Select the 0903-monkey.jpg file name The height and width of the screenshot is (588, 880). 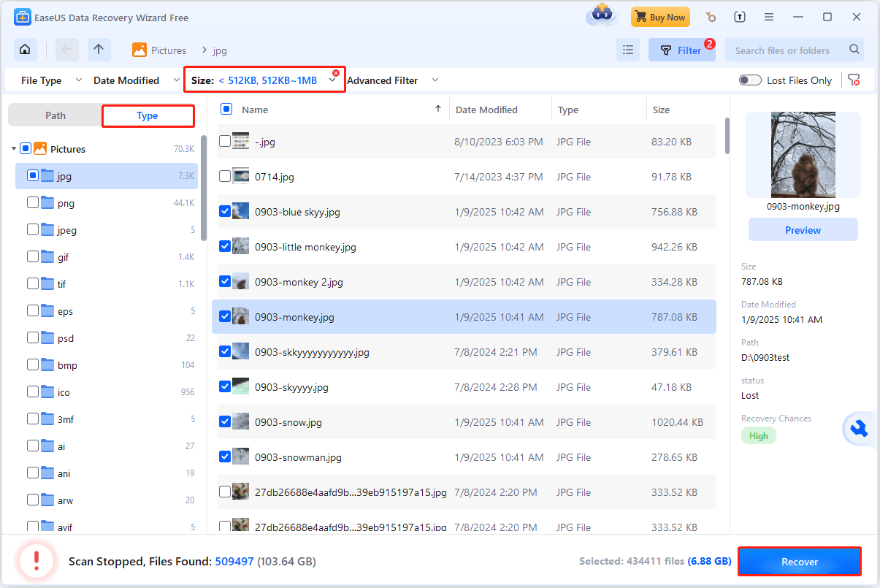(294, 317)
